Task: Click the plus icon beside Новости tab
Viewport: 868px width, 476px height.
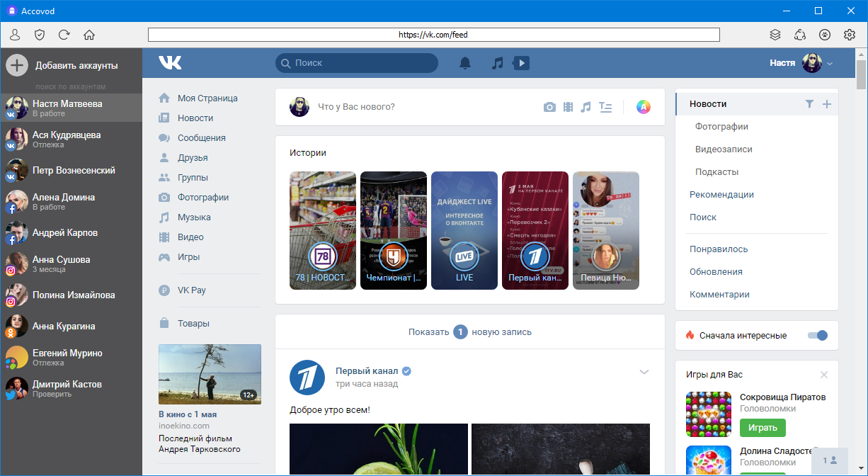Action: [826, 104]
